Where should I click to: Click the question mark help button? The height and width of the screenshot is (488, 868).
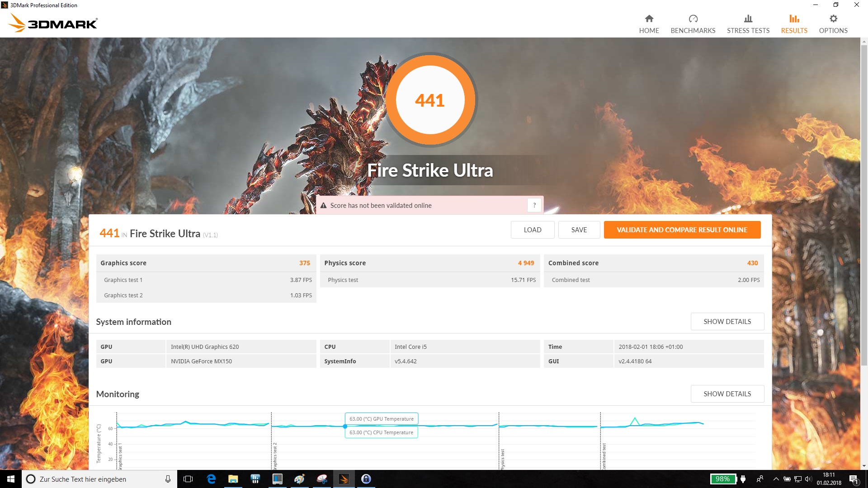(534, 205)
